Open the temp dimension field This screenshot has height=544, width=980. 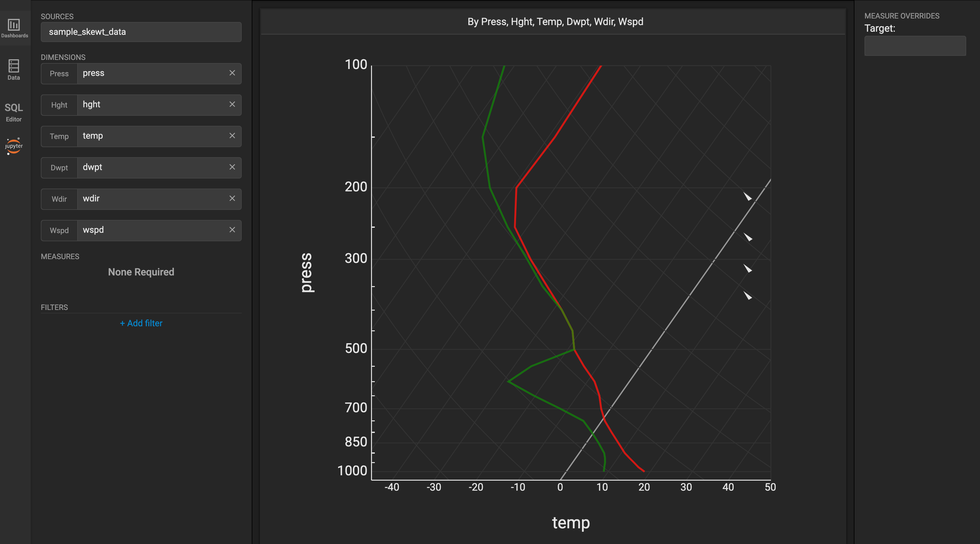[152, 136]
